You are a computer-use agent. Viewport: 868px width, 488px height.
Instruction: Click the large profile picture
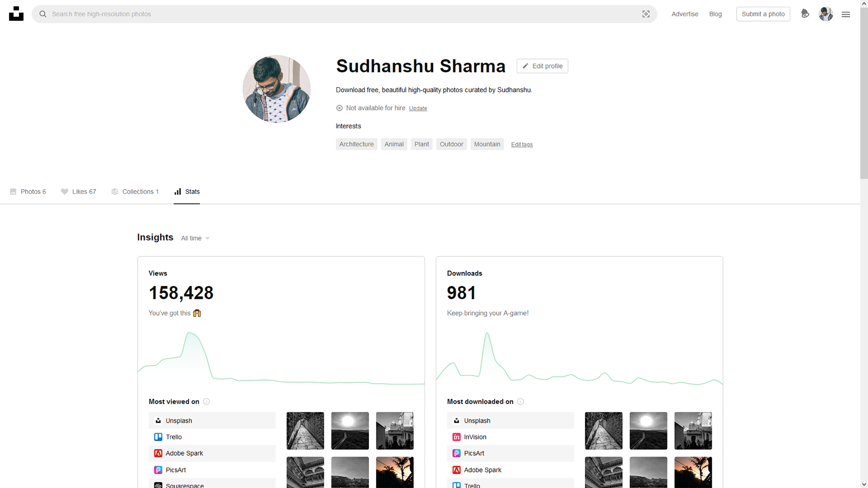(276, 89)
